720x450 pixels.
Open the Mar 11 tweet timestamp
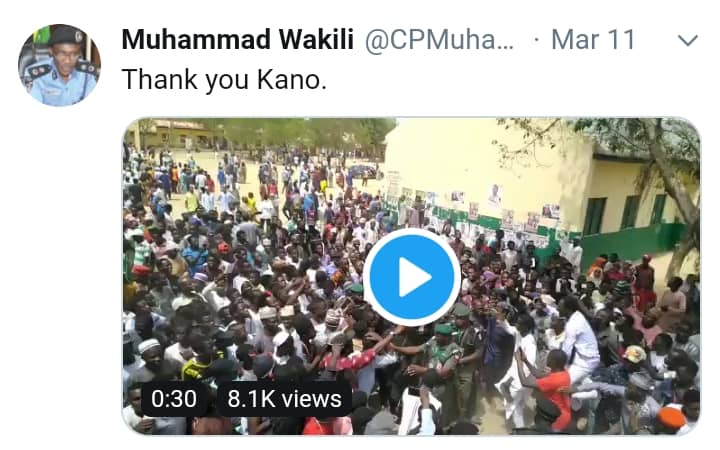click(x=593, y=39)
